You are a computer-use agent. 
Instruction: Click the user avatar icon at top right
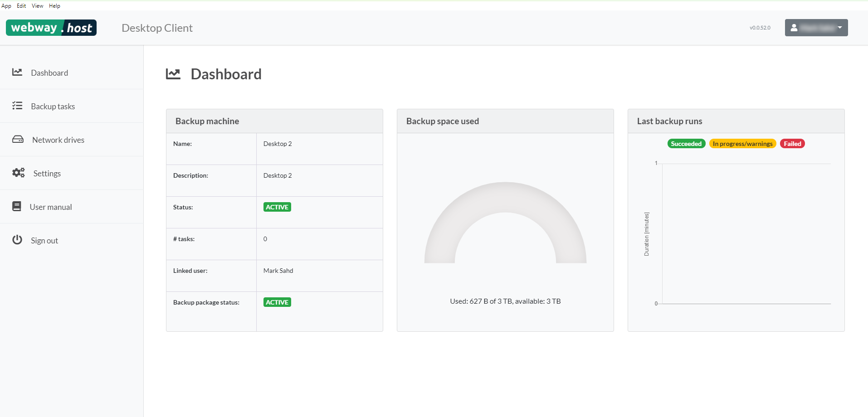(794, 28)
